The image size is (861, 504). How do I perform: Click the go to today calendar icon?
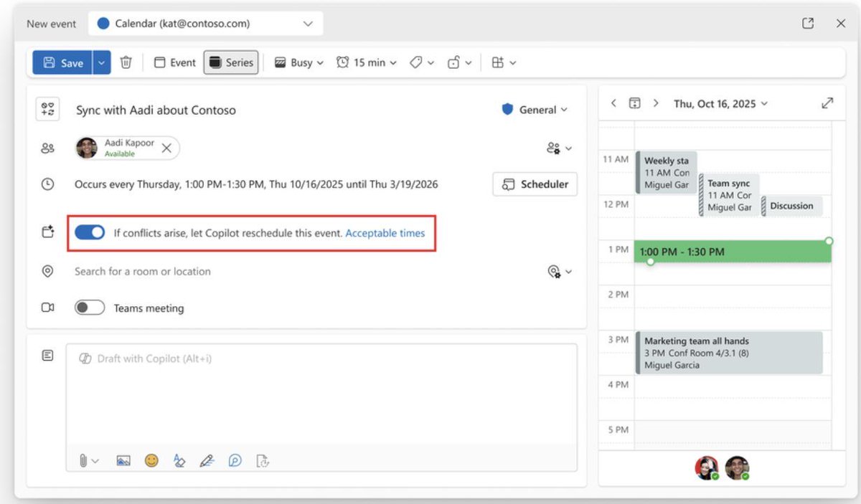coord(635,103)
